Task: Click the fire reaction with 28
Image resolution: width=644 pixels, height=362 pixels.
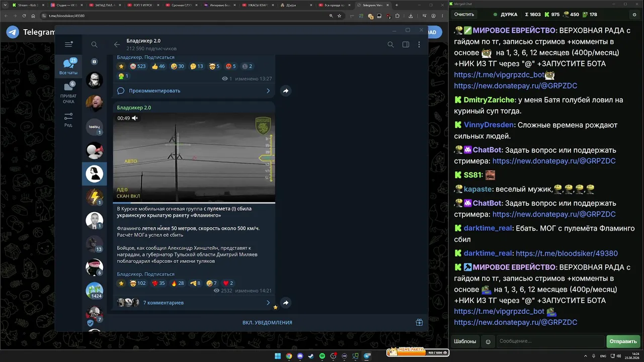Action: (178, 283)
